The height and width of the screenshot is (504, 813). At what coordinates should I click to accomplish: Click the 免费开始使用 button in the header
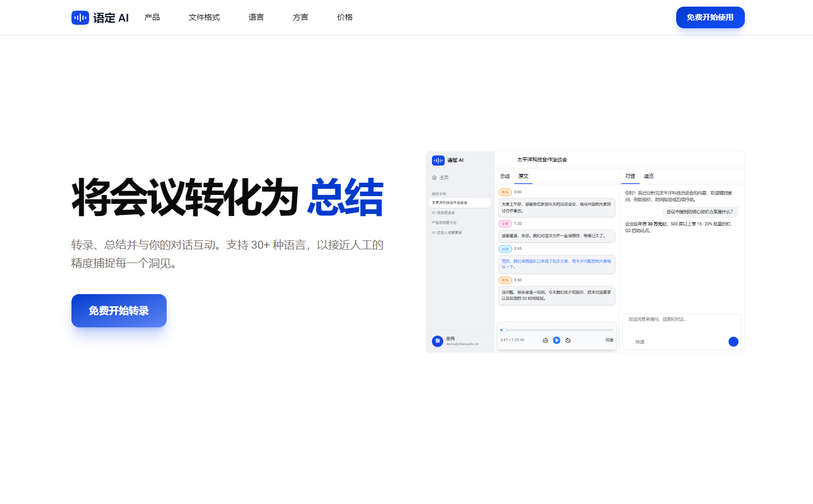tap(711, 17)
